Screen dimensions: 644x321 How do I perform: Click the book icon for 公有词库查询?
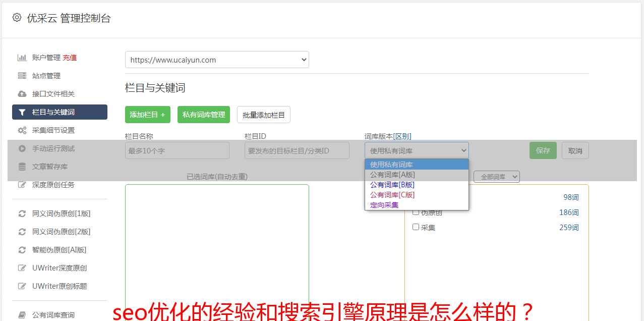click(x=22, y=315)
